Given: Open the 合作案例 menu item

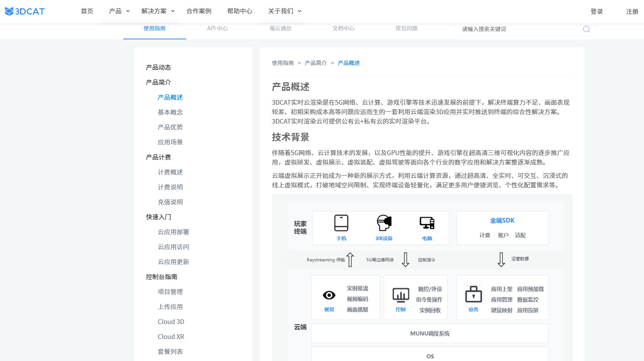Looking at the screenshot, I should (199, 11).
